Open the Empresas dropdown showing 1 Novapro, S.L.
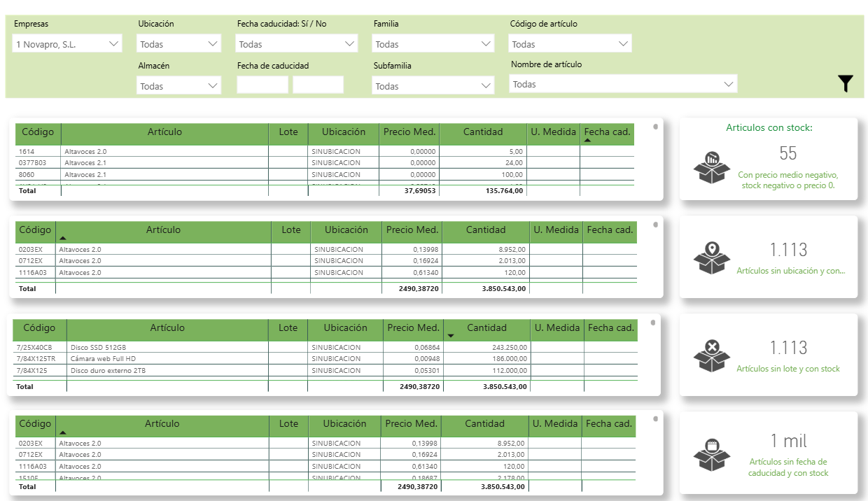868x501 pixels. tap(67, 44)
